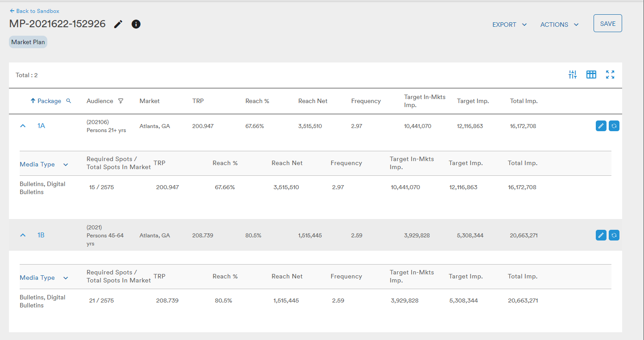Click the 1,515,445 reach net in row 1B
Screen dimensions: 644x340
click(x=310, y=235)
